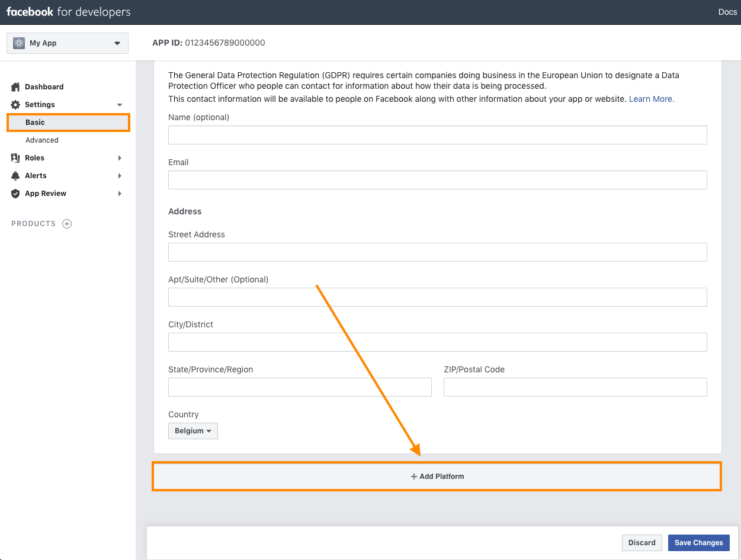The width and height of the screenshot is (741, 560).
Task: Focus the State/Province/Region input field
Action: (300, 387)
